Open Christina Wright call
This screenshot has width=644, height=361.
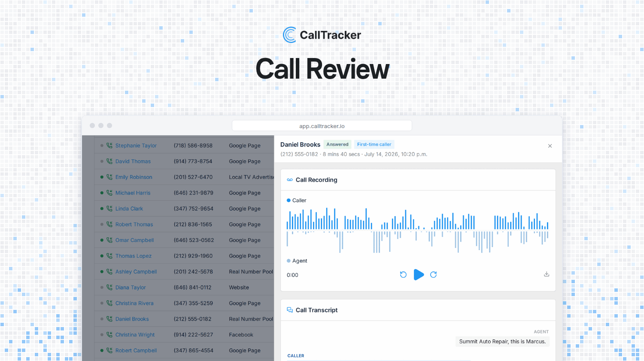[135, 335]
